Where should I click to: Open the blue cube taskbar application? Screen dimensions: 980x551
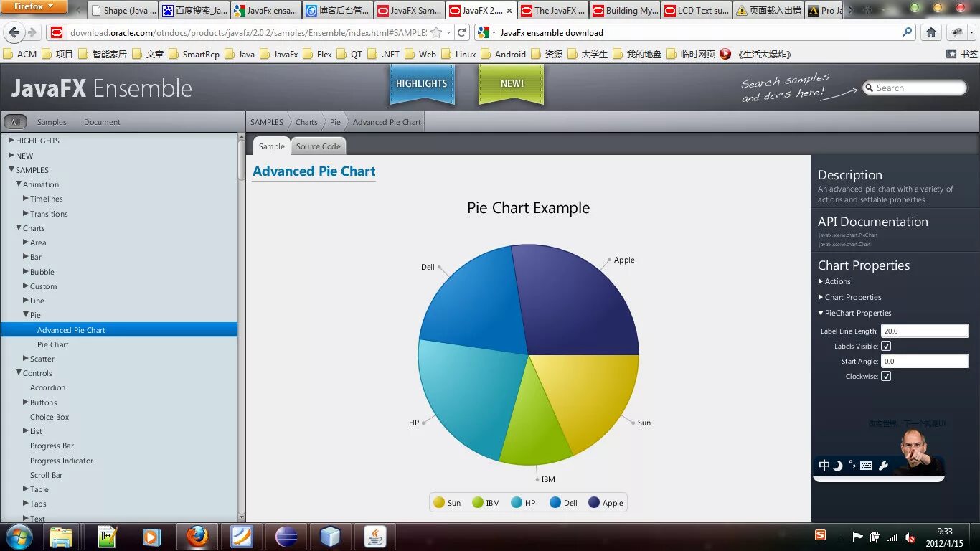coord(330,537)
